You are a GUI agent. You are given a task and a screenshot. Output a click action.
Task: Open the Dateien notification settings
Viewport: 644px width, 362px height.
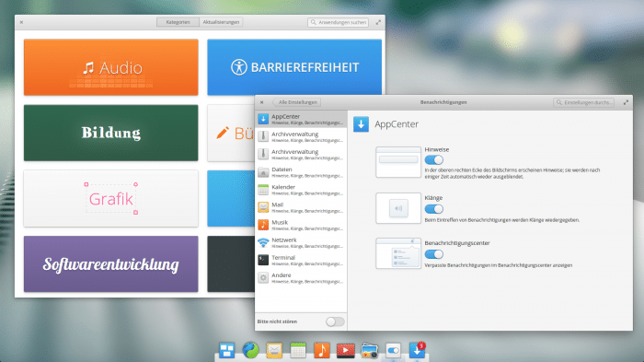[x=301, y=172]
